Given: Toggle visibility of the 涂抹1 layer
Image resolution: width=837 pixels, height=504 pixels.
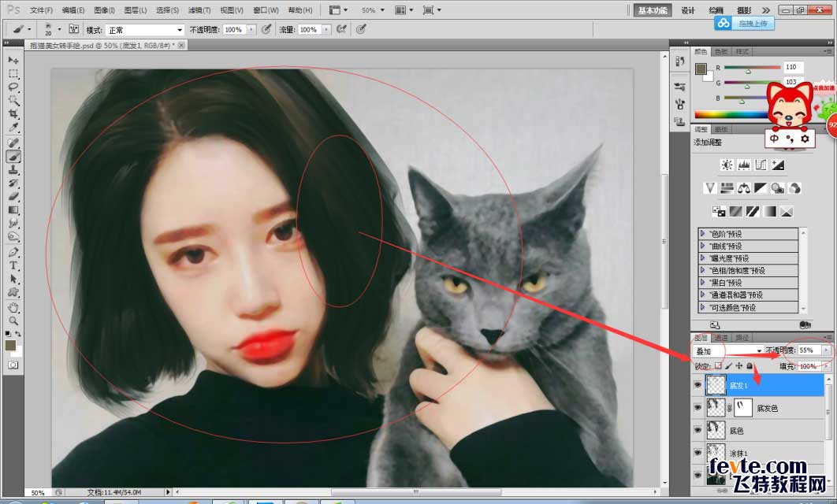Looking at the screenshot, I should (699, 452).
